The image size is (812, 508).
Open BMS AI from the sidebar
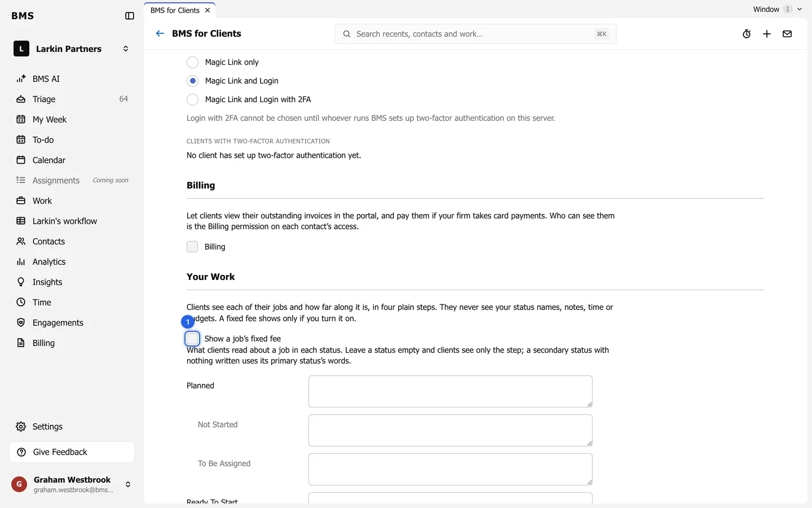pyautogui.click(x=72, y=78)
